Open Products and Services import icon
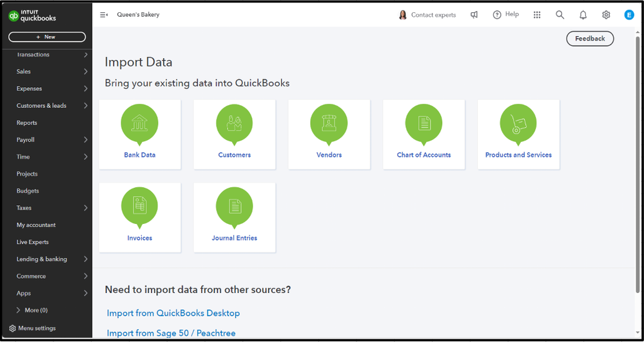 click(518, 123)
